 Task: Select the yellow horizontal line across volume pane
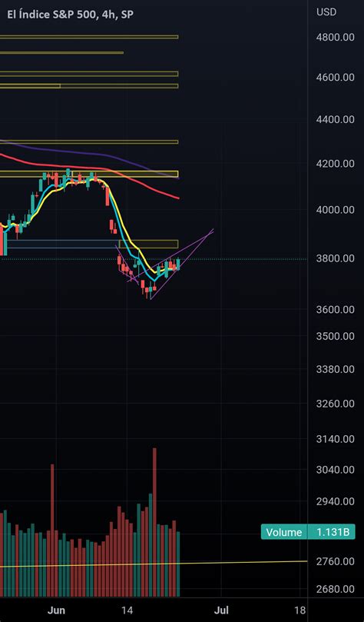154,564
